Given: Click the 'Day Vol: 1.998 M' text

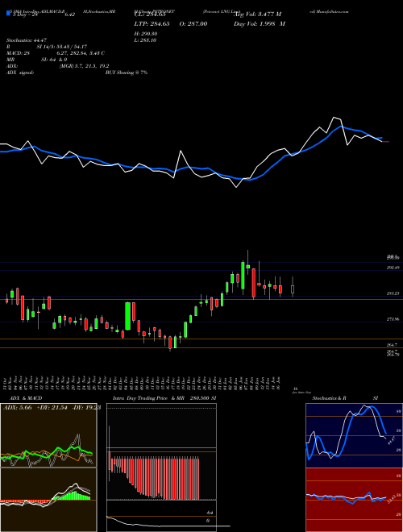Looking at the screenshot, I should coord(260,23).
